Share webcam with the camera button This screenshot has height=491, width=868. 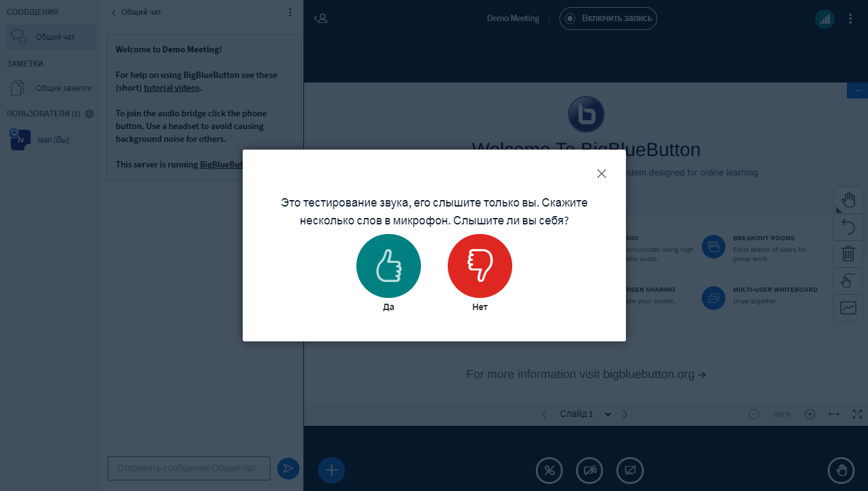click(x=590, y=471)
